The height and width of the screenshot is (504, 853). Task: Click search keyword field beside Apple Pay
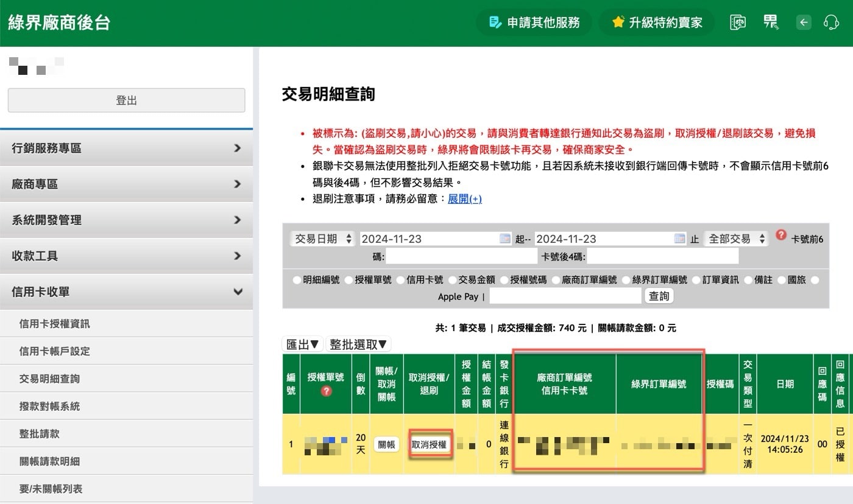[x=565, y=296]
